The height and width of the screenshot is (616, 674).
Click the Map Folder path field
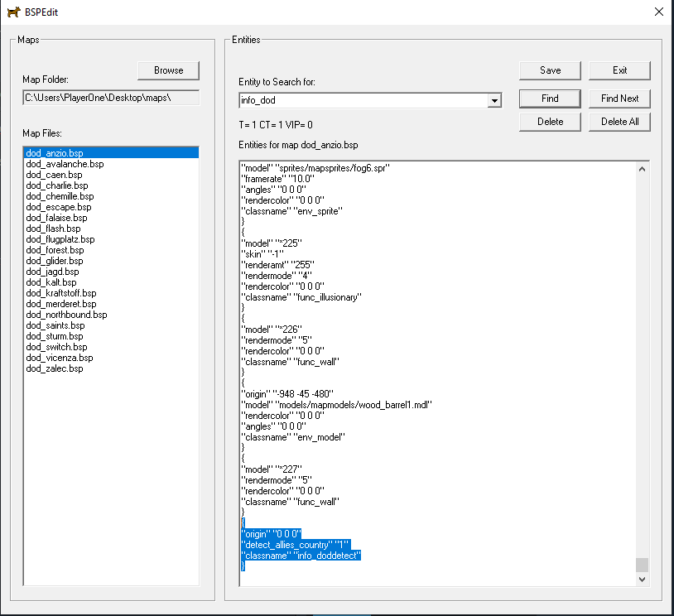[111, 98]
